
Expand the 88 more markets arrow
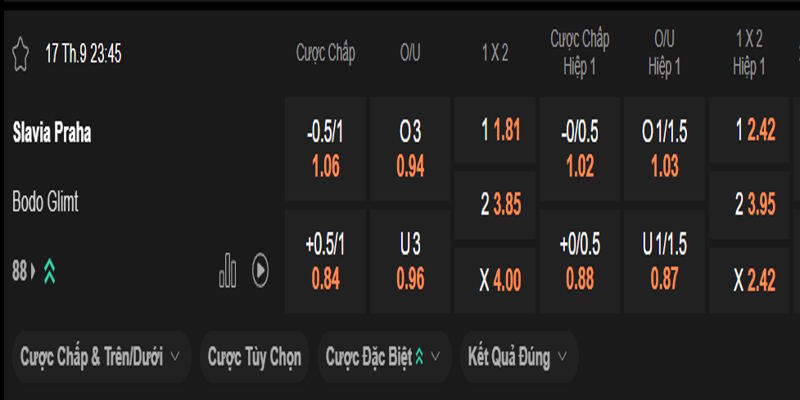tap(34, 270)
